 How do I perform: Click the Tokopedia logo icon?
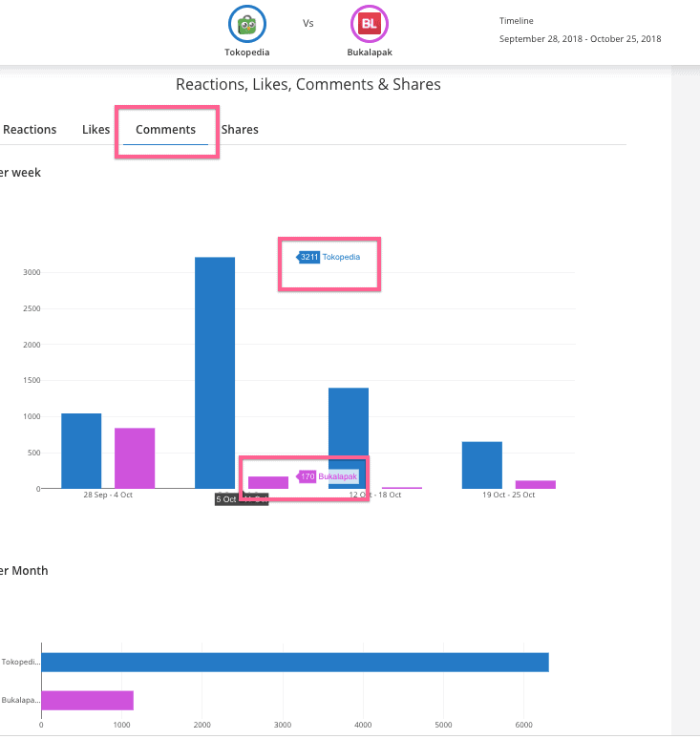point(246,23)
